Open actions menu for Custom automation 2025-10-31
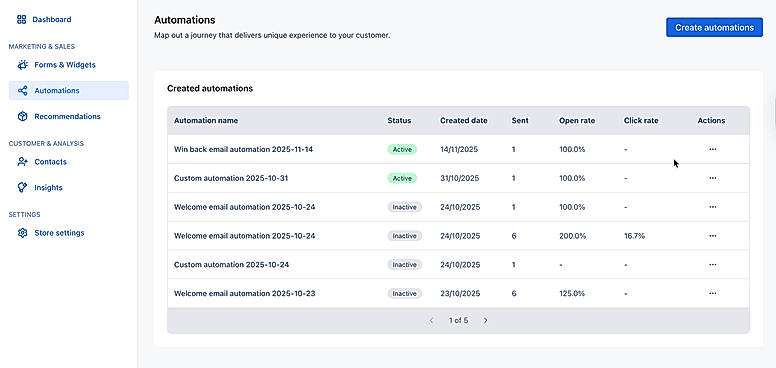The width and height of the screenshot is (776, 368). coord(713,178)
